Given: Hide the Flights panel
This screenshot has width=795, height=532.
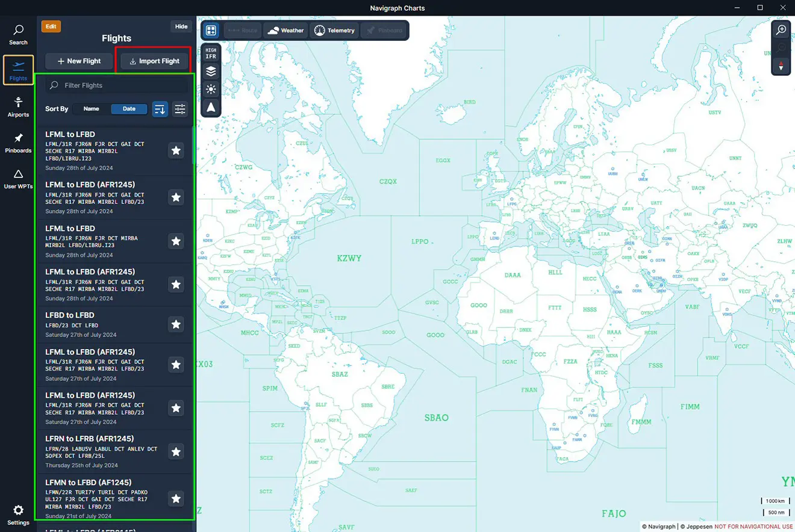Looking at the screenshot, I should tap(181, 26).
